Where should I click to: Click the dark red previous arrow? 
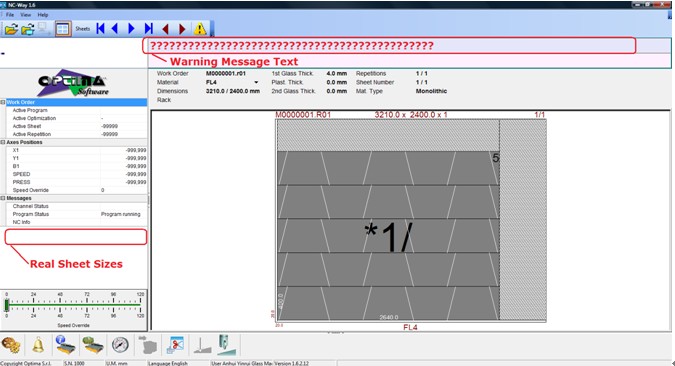pos(165,29)
